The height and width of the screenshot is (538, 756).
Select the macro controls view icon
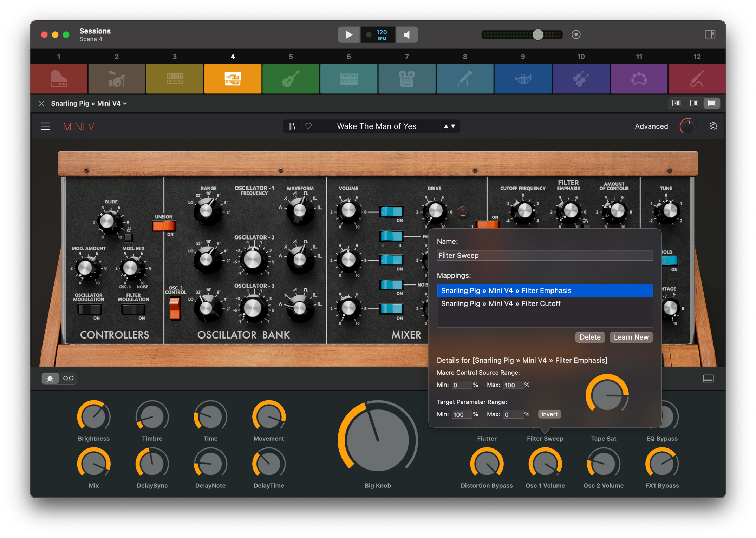[50, 378]
